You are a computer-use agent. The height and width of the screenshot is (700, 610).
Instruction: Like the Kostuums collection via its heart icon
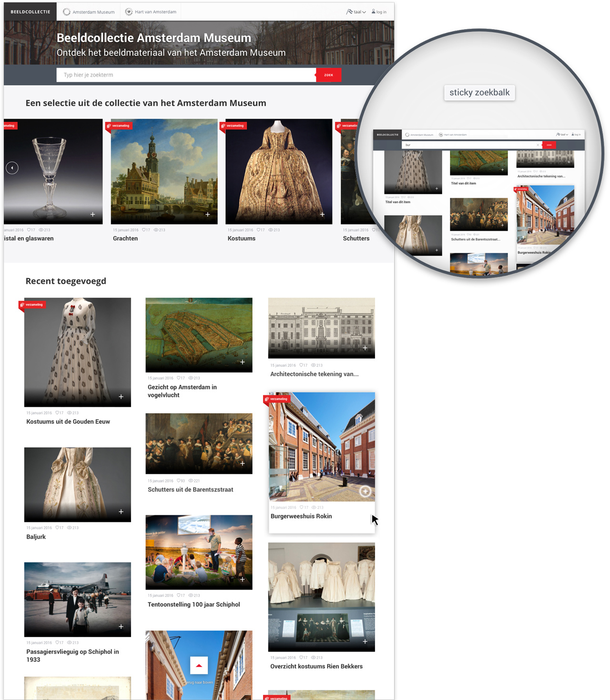coord(259,230)
